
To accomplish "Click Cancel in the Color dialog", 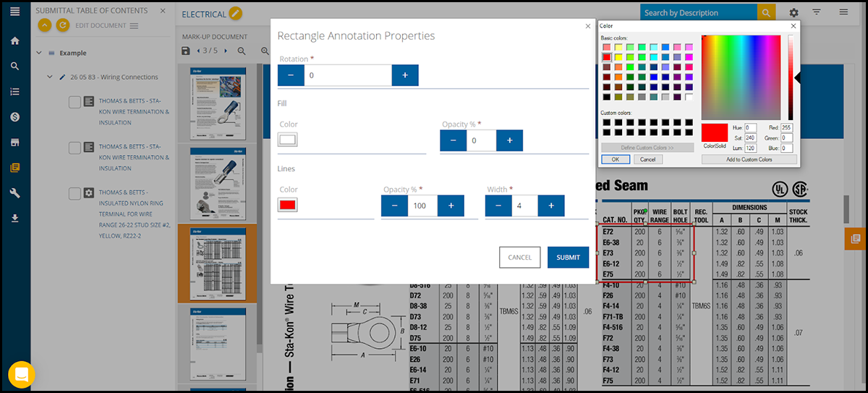I will coord(647,159).
